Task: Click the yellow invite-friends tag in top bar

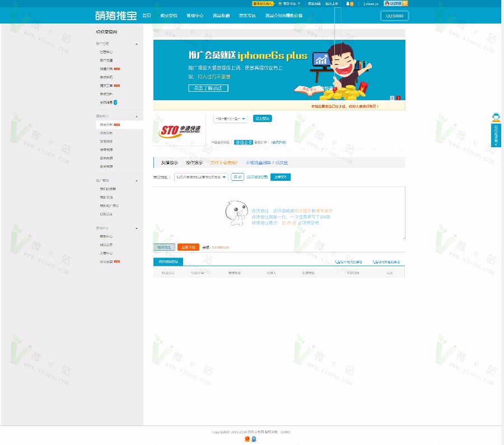Action: 263,3
